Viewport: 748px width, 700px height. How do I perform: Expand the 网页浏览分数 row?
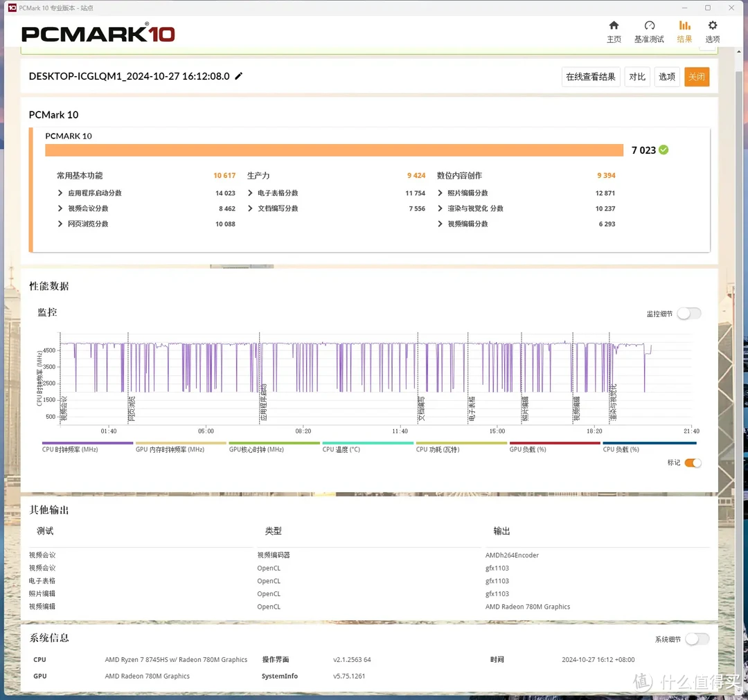(x=60, y=224)
